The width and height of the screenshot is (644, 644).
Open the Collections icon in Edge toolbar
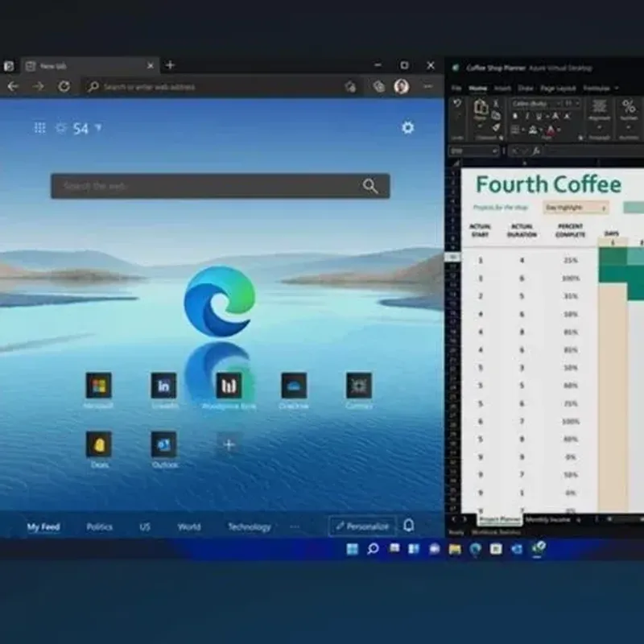coord(379,86)
